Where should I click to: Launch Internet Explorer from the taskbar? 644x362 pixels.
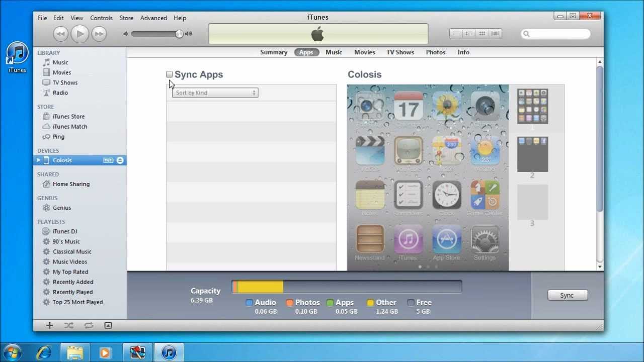(x=44, y=352)
